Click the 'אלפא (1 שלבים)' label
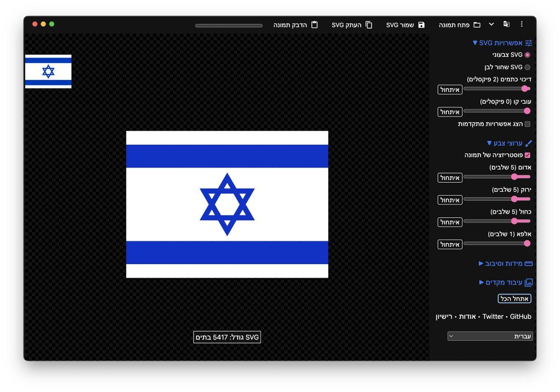Screen dimensions: 560x392 click(510, 234)
